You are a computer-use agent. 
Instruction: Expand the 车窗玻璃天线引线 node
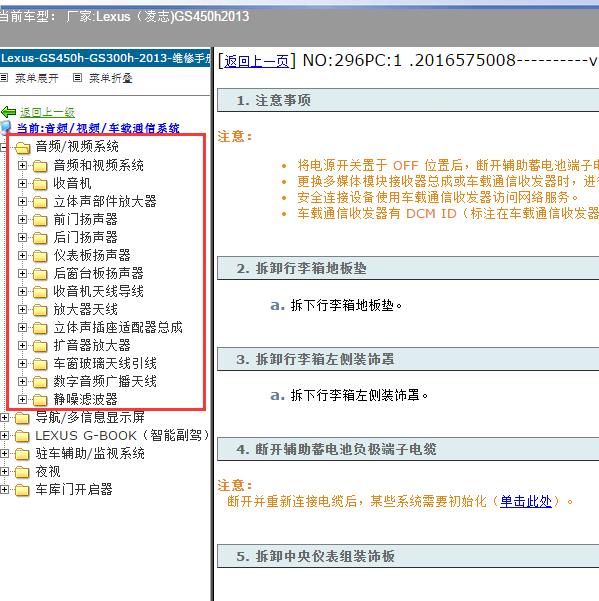(x=22, y=363)
